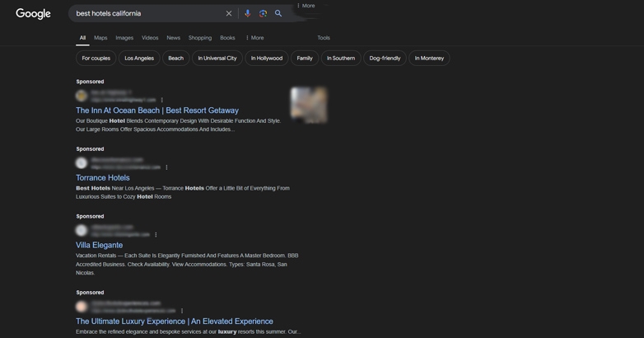This screenshot has width=644, height=338.
Task: Open the Villa Elegante result link
Action: click(x=99, y=245)
